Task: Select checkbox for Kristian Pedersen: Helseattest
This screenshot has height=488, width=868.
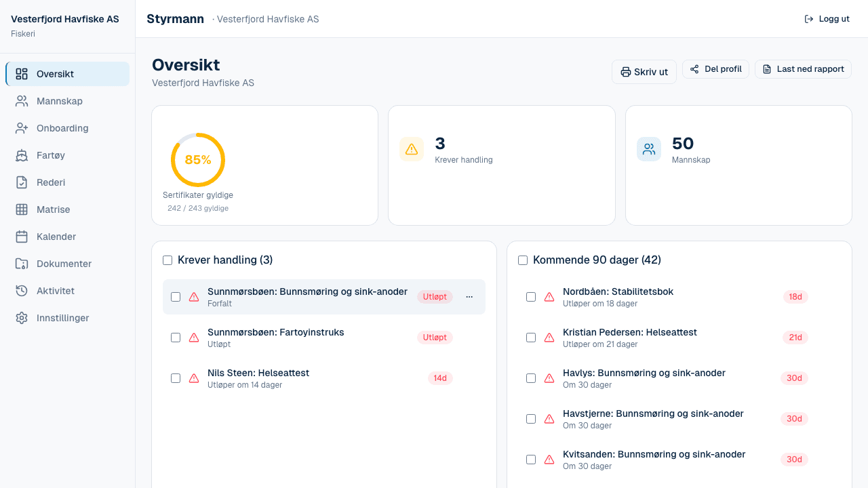Action: click(531, 338)
